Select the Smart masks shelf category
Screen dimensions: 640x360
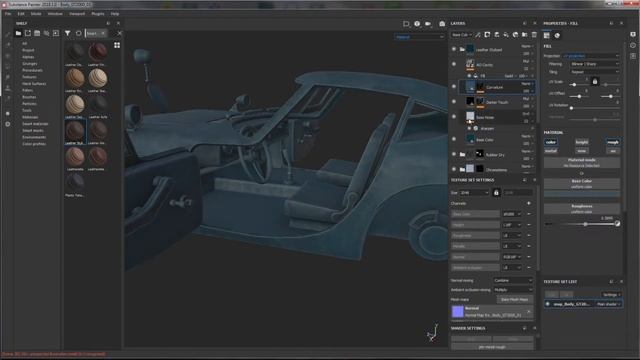33,131
